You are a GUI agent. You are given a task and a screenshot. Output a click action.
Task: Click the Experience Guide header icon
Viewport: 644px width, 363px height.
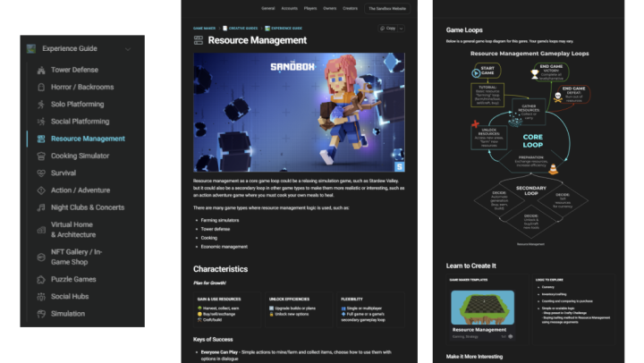pyautogui.click(x=31, y=48)
